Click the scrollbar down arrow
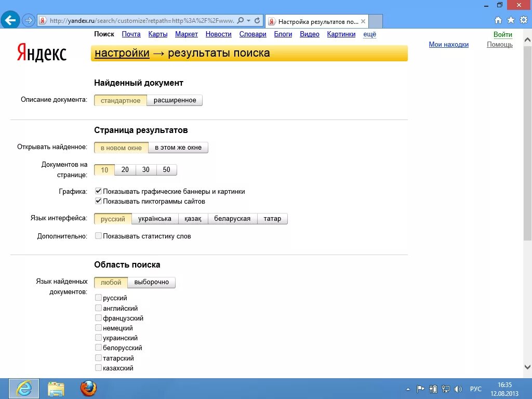 click(528, 367)
